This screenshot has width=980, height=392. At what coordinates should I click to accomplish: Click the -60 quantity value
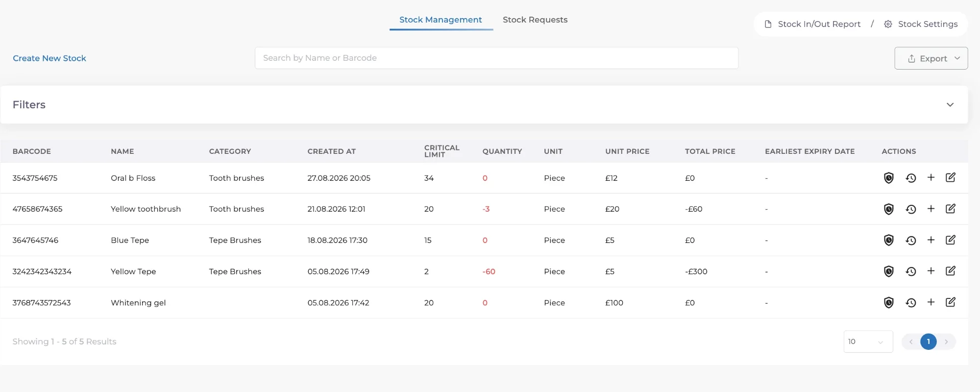pyautogui.click(x=489, y=271)
